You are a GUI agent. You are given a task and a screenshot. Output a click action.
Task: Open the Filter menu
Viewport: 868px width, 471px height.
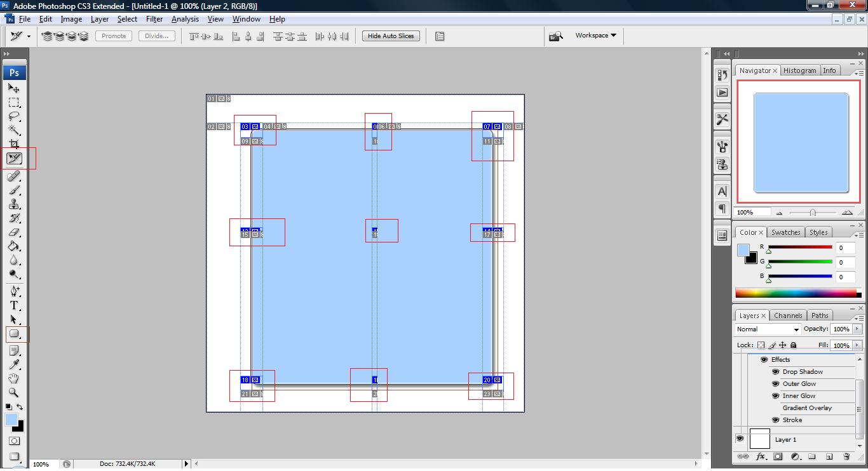(154, 19)
